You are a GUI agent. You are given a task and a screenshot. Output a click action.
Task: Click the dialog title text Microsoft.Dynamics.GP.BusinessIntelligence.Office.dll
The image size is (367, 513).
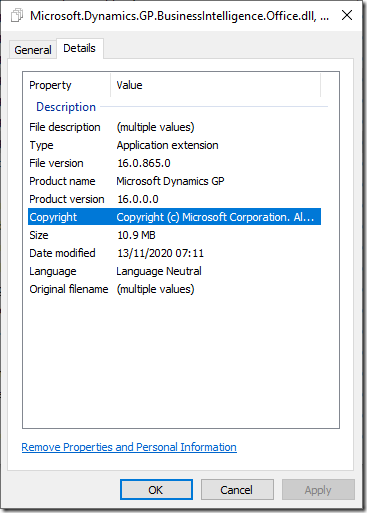(x=173, y=16)
